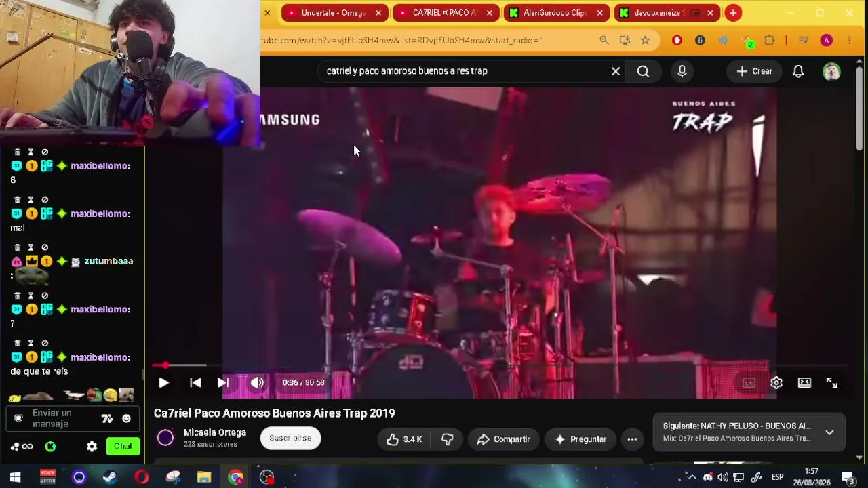Open the Windows Start menu
This screenshot has width=868, height=488.
pos(15,477)
